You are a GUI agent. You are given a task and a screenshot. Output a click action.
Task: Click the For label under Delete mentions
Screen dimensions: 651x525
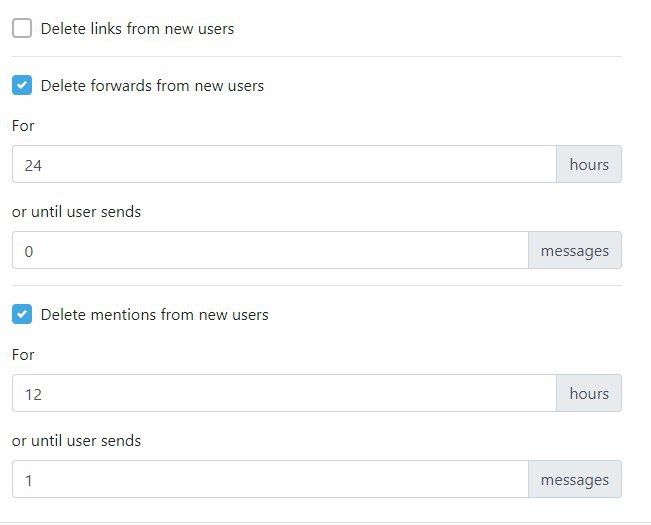tap(23, 355)
